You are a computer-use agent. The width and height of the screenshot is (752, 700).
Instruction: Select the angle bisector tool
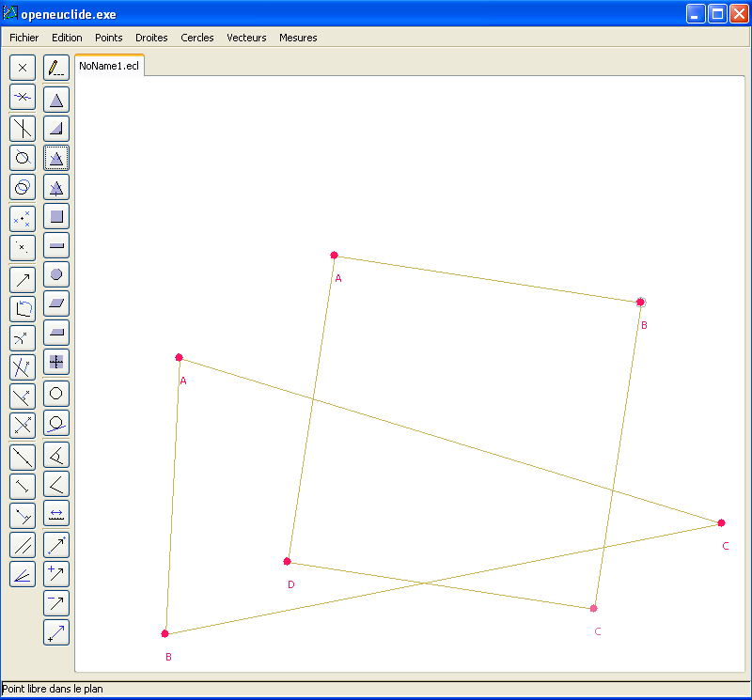23,574
